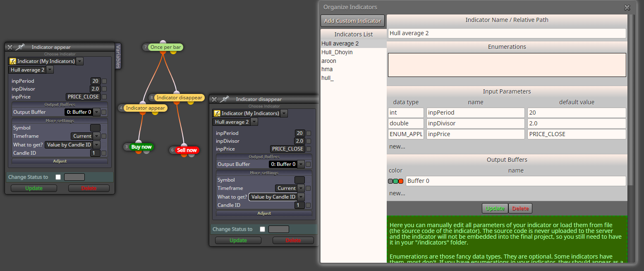The width and height of the screenshot is (644, 271).
Task: Select the Indicator disappear node on canvas
Action: point(179,98)
